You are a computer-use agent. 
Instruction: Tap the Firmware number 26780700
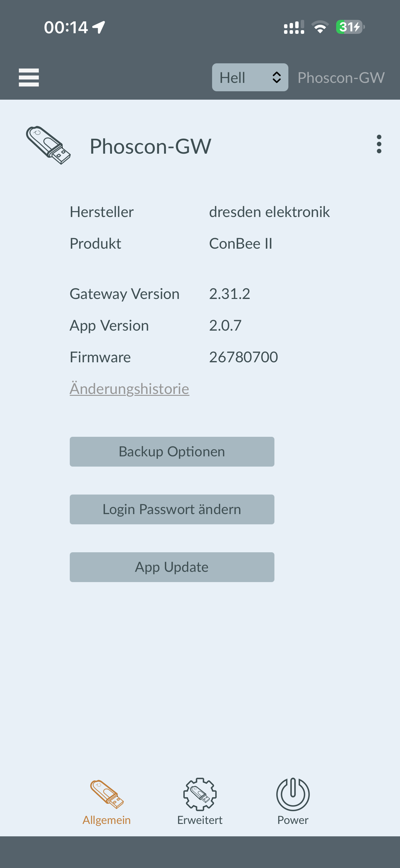(x=243, y=357)
